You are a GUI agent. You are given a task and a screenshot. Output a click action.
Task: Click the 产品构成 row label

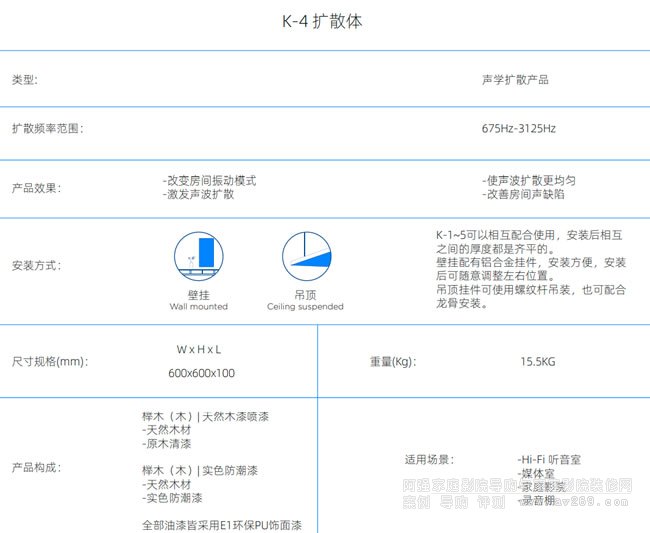(36, 467)
